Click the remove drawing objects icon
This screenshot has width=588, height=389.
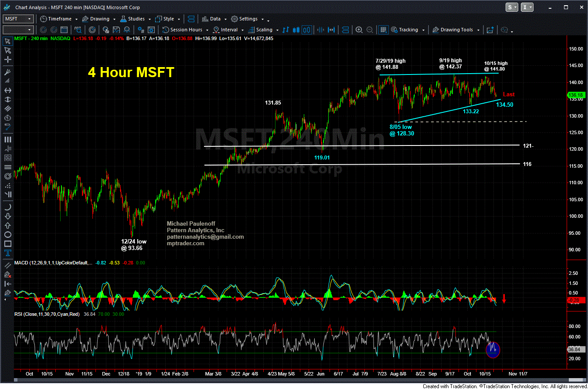coord(7,274)
